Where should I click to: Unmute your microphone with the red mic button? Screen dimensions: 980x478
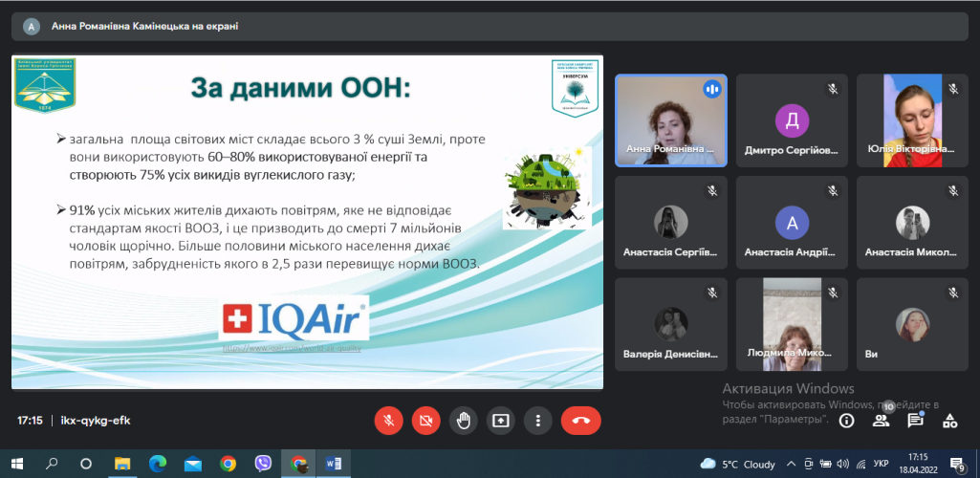pos(388,422)
